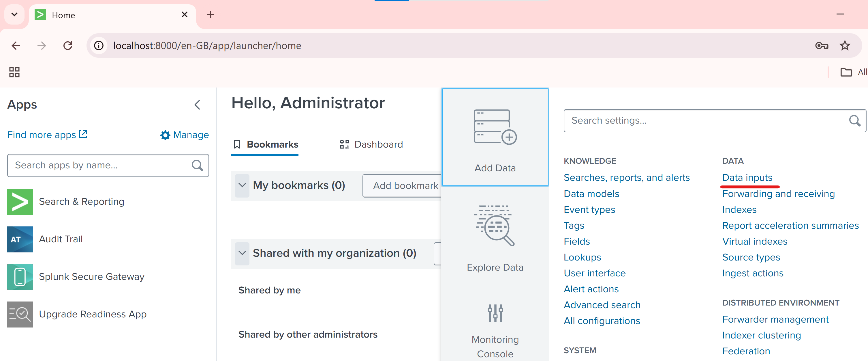Select the Bookmarks tab

(266, 144)
